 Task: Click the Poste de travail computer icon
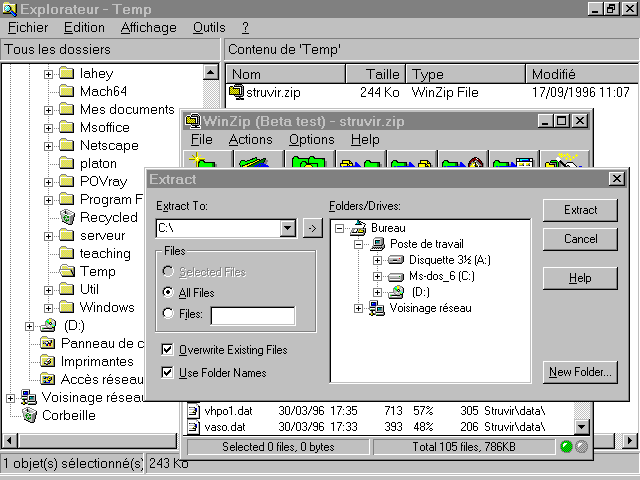tap(378, 244)
